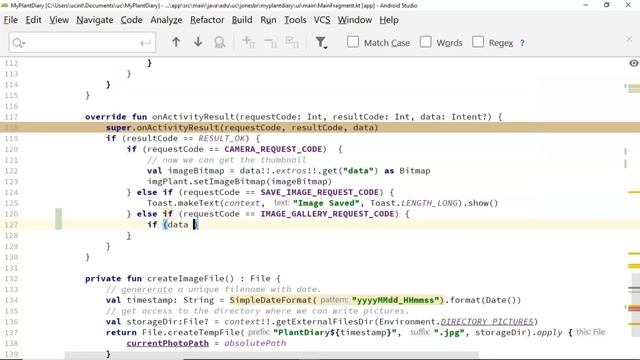Click the Find All usages icon
640x360 pixels.
(x=220, y=42)
